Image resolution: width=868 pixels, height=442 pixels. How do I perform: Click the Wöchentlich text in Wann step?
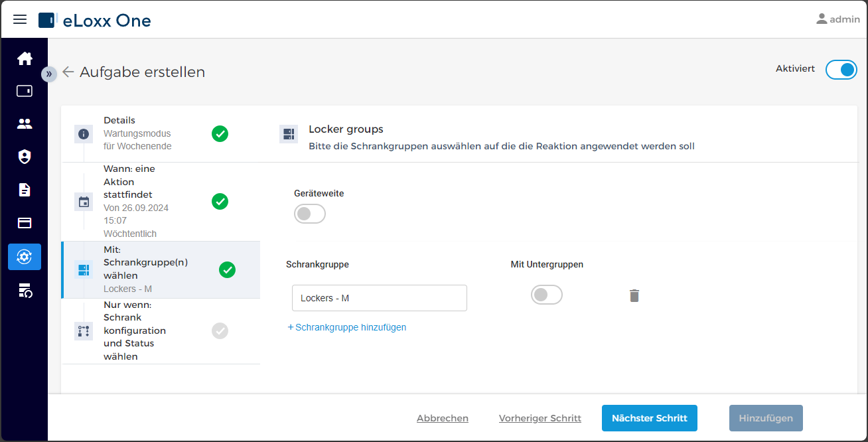click(x=130, y=234)
